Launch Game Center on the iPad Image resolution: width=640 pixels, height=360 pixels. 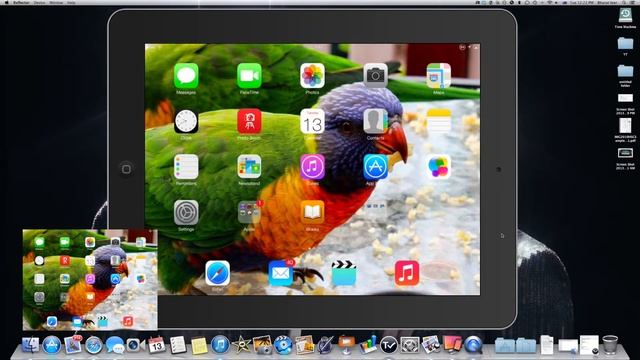[x=439, y=167]
